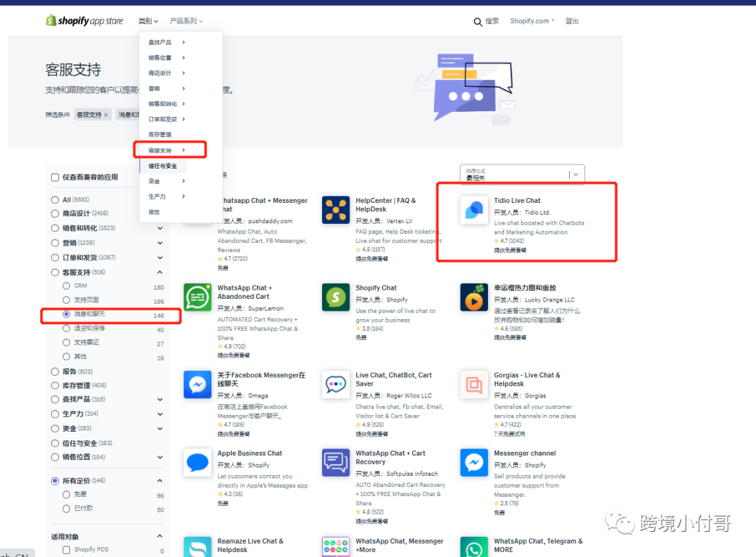
Task: Expand the 订单和发货 sidebar chevron
Action: click(160, 258)
